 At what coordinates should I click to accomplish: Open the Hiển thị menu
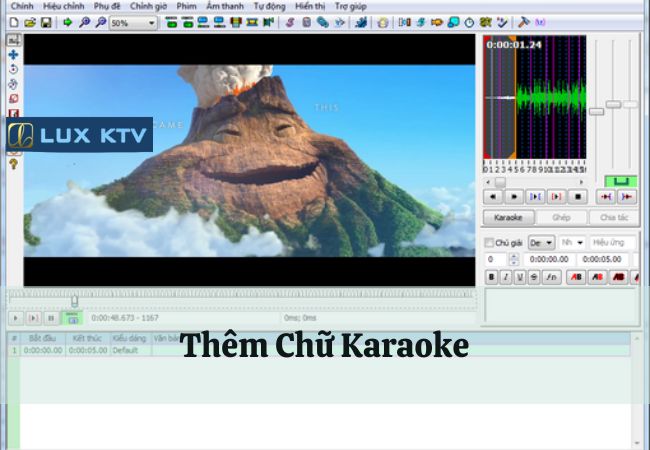click(310, 6)
